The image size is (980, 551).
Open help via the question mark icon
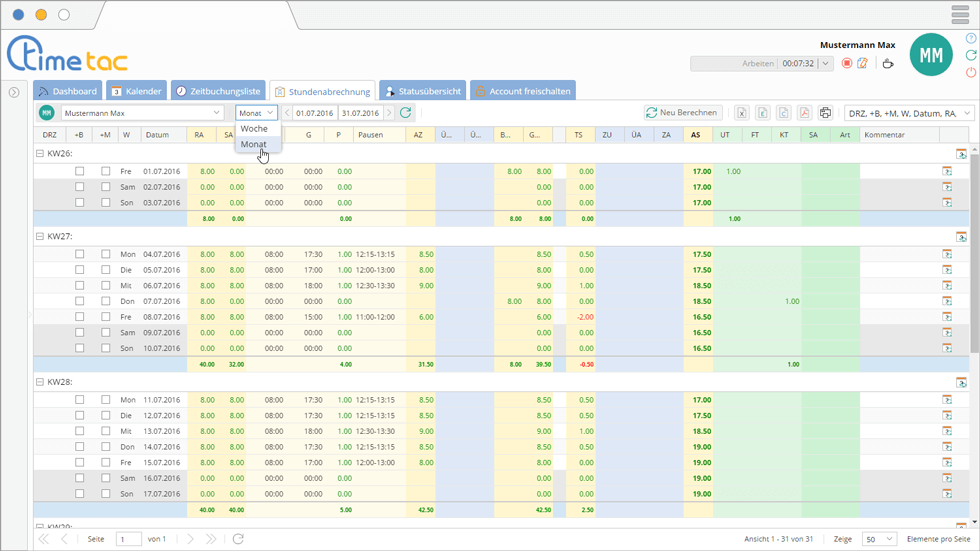click(x=970, y=38)
